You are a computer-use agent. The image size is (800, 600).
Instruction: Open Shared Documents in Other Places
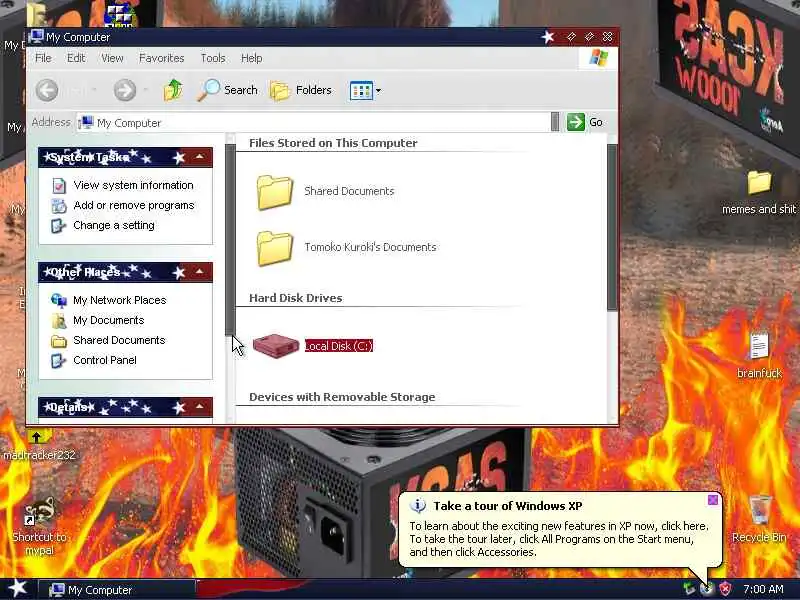coord(119,340)
